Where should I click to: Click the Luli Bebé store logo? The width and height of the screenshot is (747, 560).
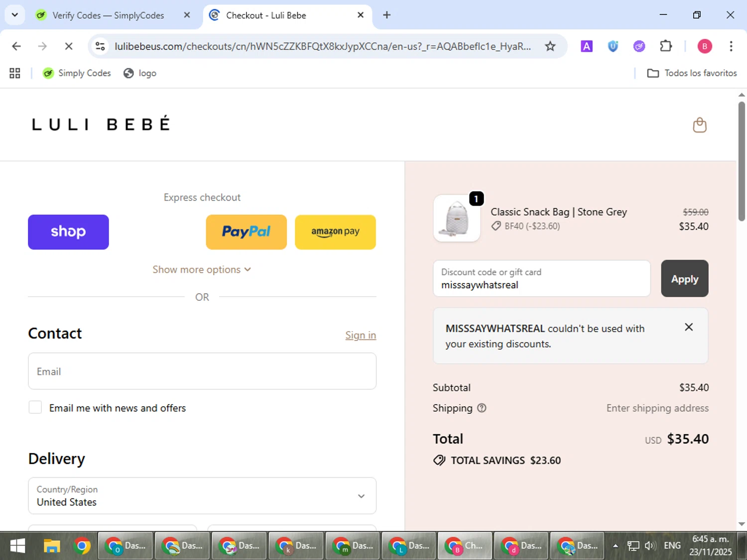coord(101,124)
